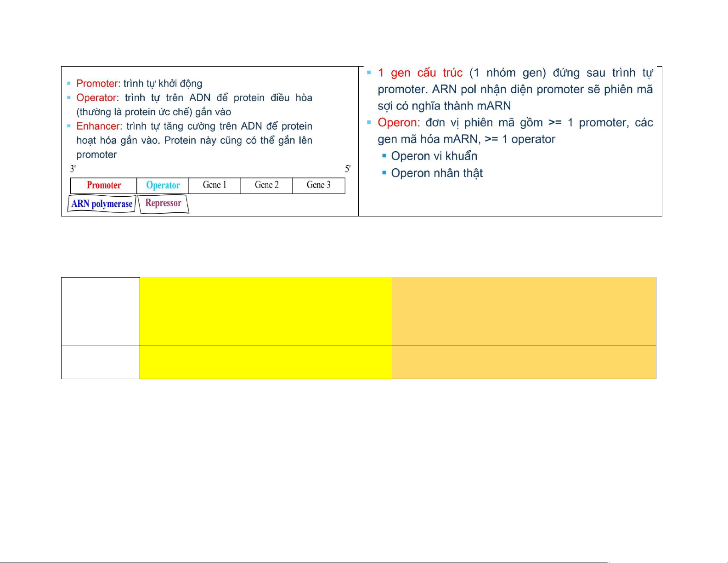Click the middle orange table cell
Viewport: 728px width, 563px height.
point(524,322)
